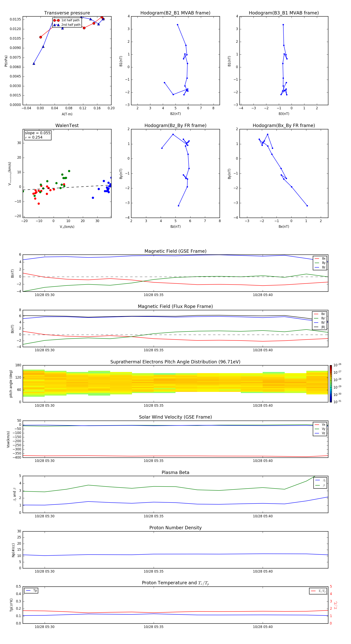
Task: Click the 'Transverse pressure' plot title
Action: 67,13
